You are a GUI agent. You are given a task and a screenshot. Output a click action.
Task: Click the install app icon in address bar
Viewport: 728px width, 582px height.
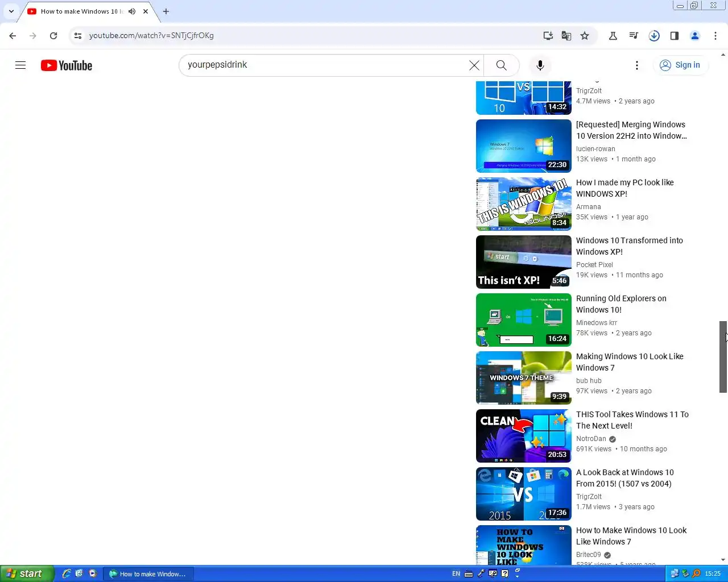coord(548,35)
